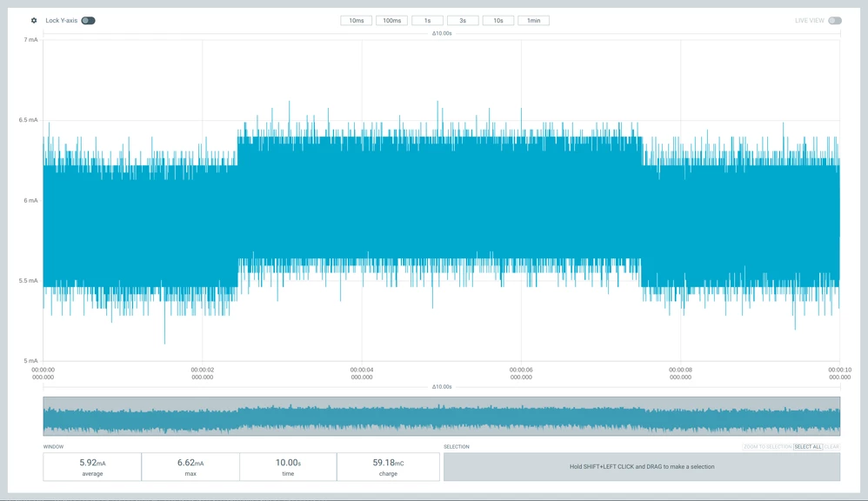Click the minimap overview waveform strip

click(x=442, y=417)
